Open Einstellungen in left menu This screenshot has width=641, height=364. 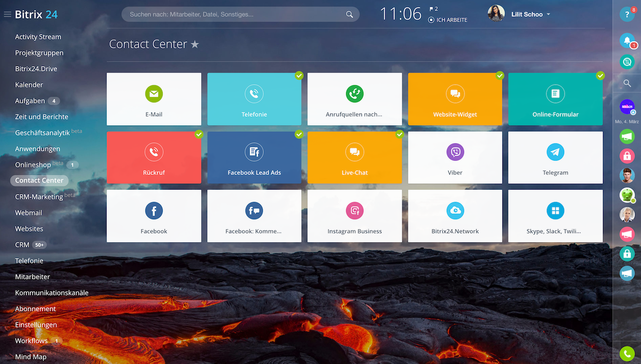[x=36, y=325]
